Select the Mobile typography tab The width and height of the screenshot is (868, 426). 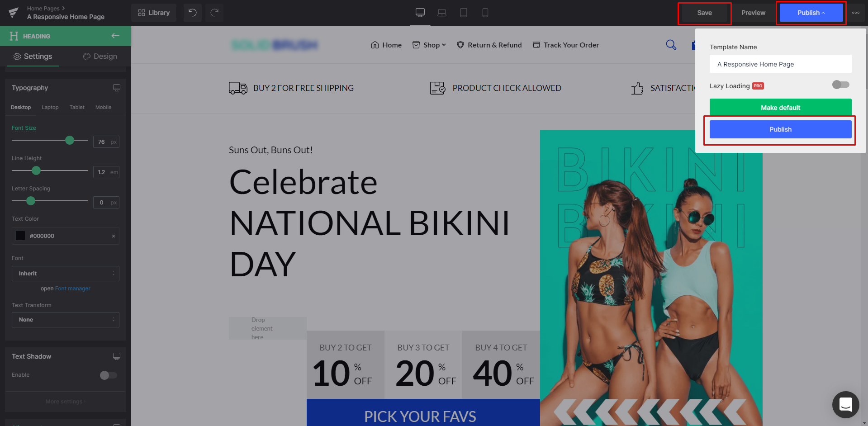(x=103, y=107)
